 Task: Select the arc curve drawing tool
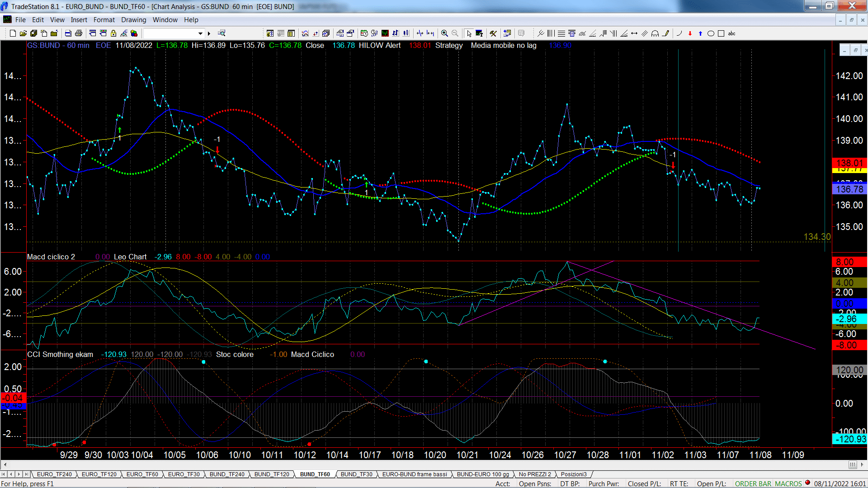[x=679, y=33]
